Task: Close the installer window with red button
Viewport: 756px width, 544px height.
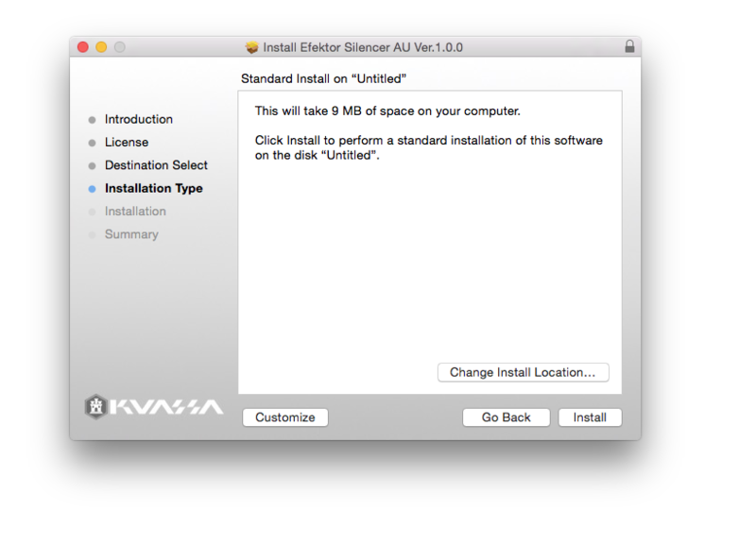Action: [x=83, y=46]
